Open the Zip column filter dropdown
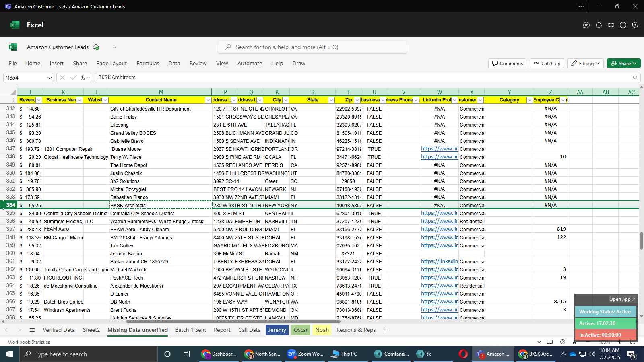Image resolution: width=644 pixels, height=362 pixels. (357, 100)
